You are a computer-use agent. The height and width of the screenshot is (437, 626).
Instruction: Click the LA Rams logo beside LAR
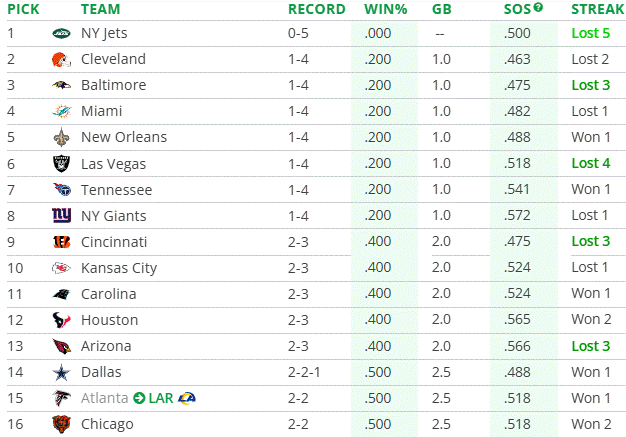coord(186,398)
